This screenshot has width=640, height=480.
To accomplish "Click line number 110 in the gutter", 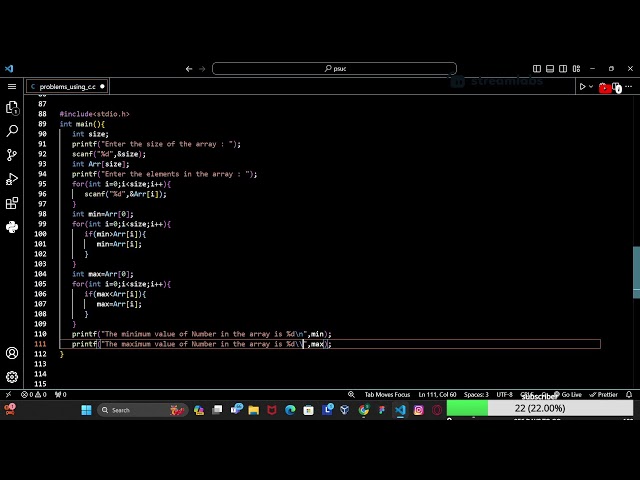I will click(x=40, y=334).
